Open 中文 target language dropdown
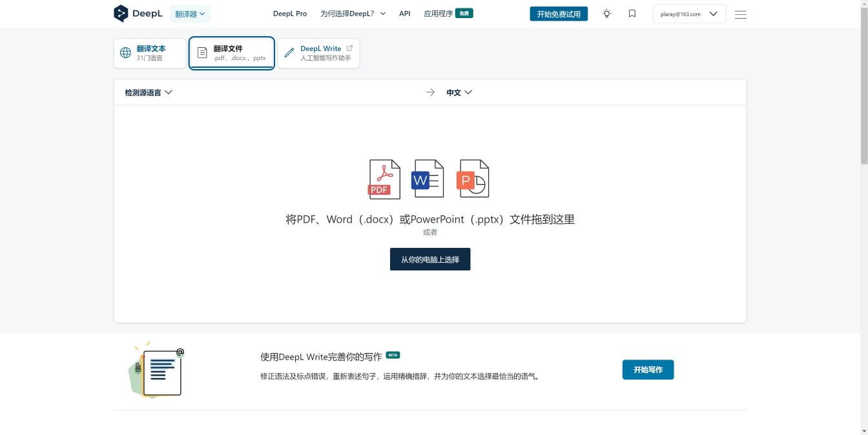Viewport: 868px width, 435px height. coord(459,92)
